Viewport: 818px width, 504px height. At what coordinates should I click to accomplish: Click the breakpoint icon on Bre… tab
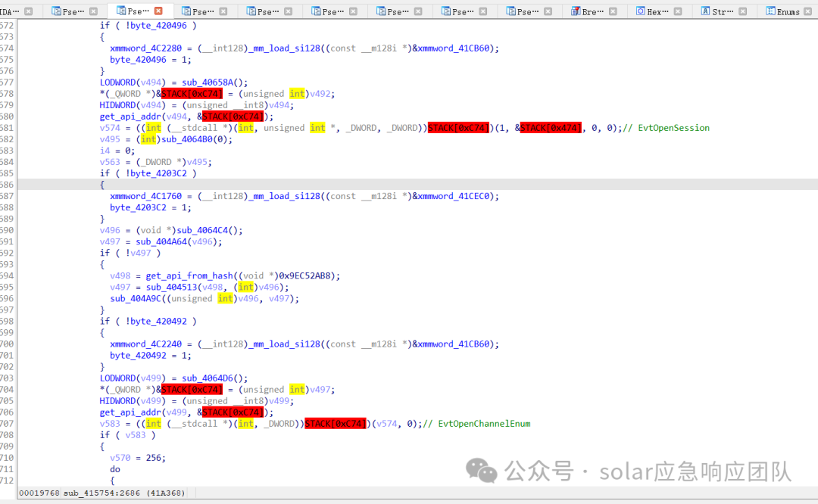click(x=576, y=11)
